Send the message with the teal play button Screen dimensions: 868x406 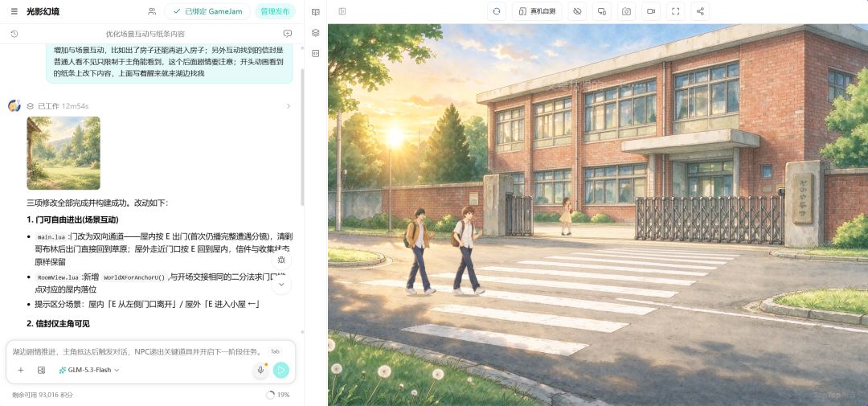pos(281,370)
